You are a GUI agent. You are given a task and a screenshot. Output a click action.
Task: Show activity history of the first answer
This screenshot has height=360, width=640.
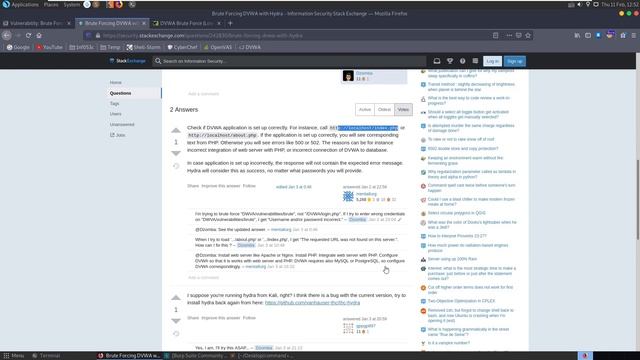[176, 166]
